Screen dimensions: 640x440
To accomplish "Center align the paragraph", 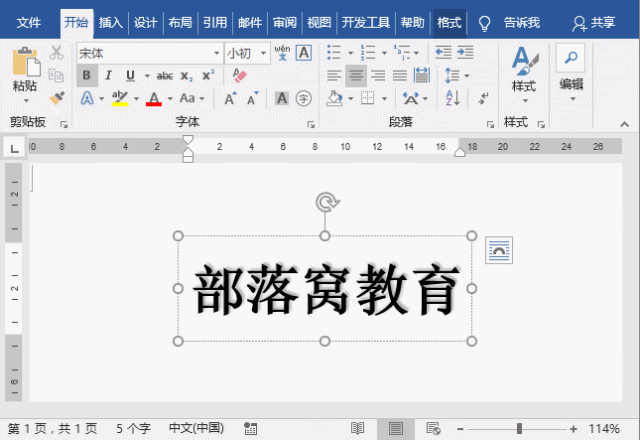I will pyautogui.click(x=356, y=76).
